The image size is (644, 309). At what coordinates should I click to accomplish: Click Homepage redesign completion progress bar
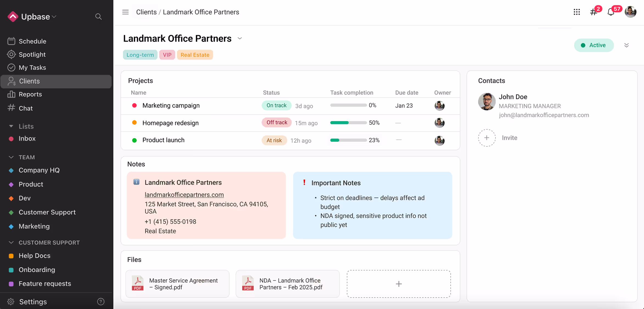[348, 123]
